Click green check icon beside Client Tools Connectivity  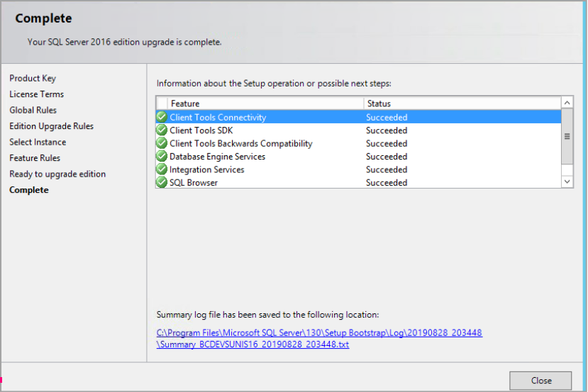coord(162,118)
